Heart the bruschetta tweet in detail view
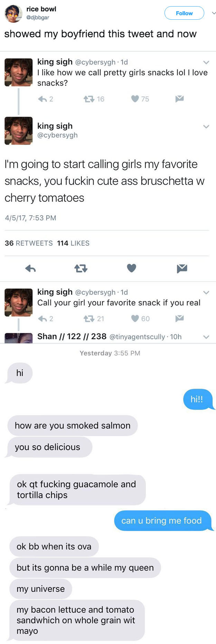216x644 pixels. click(132, 268)
